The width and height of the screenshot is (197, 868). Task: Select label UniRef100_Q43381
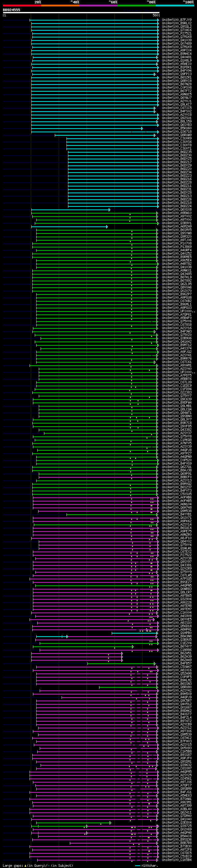pos(177,565)
